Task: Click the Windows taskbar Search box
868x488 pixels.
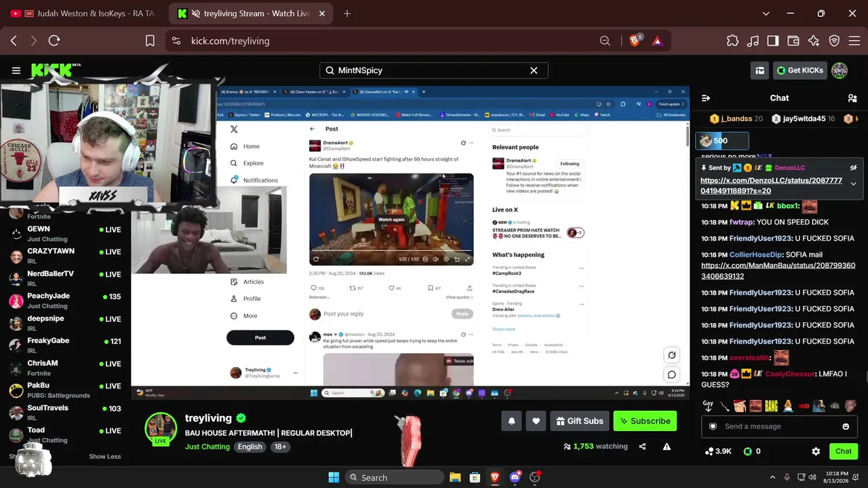Action: tap(394, 477)
